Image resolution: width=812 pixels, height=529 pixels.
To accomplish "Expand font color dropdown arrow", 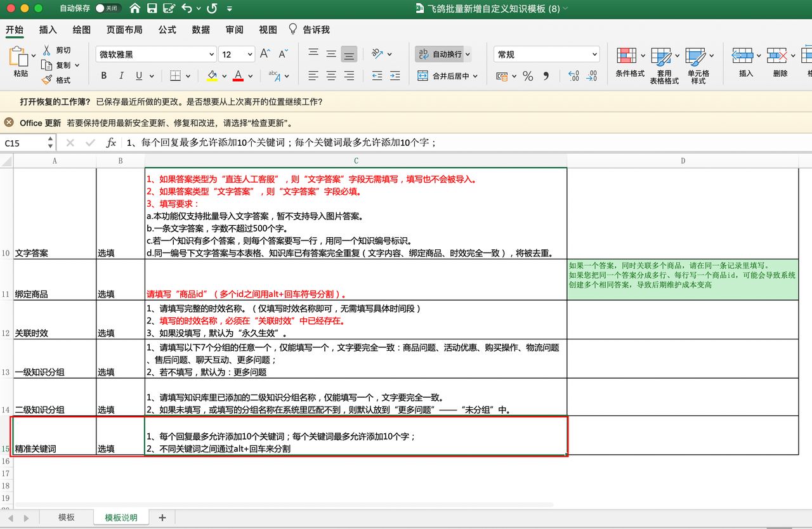I will pos(251,76).
